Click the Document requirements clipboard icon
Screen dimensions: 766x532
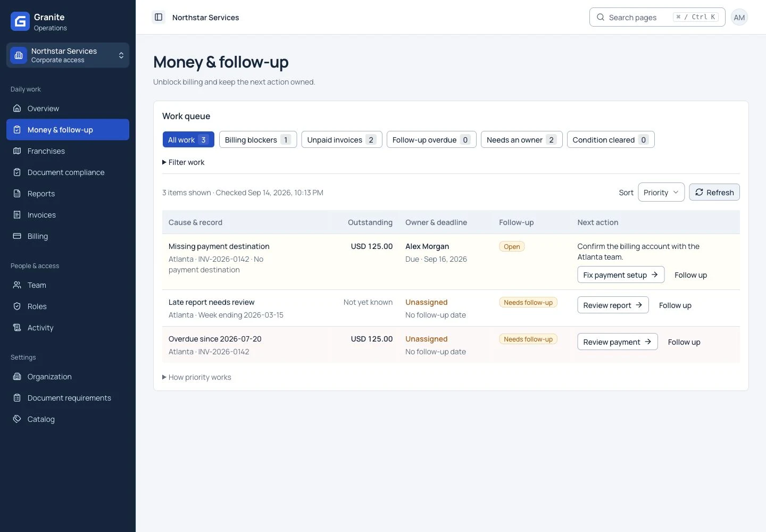[17, 398]
